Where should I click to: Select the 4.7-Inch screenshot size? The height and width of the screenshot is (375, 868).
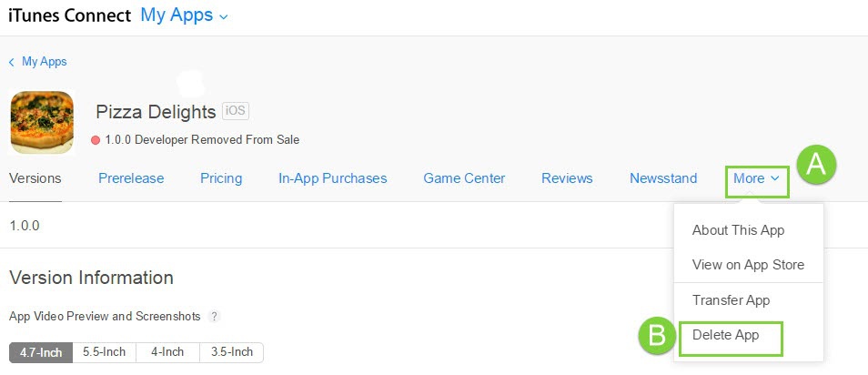tap(40, 352)
